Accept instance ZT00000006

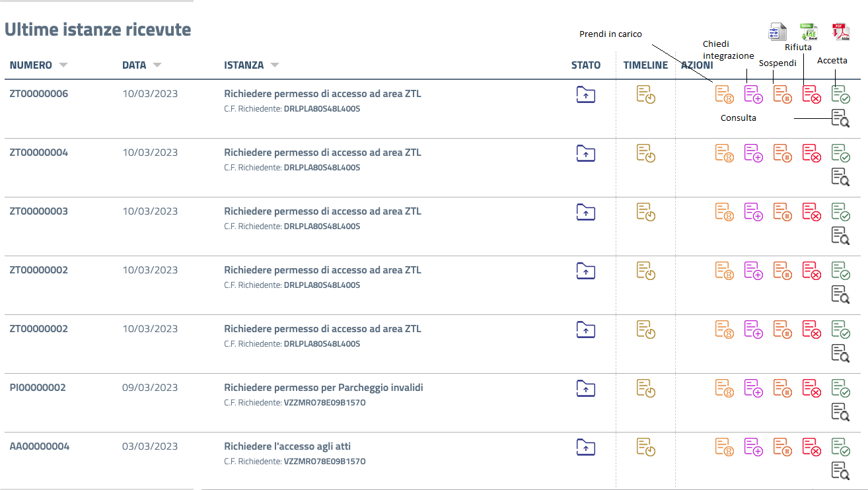(840, 94)
